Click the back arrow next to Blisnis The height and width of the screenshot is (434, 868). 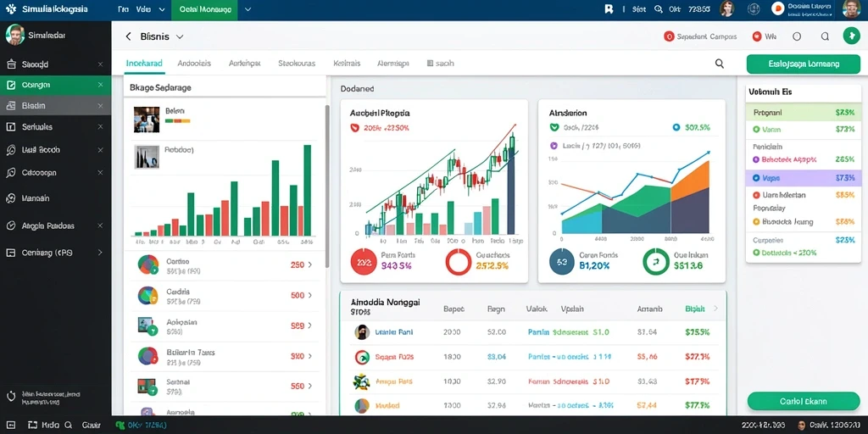coord(129,36)
